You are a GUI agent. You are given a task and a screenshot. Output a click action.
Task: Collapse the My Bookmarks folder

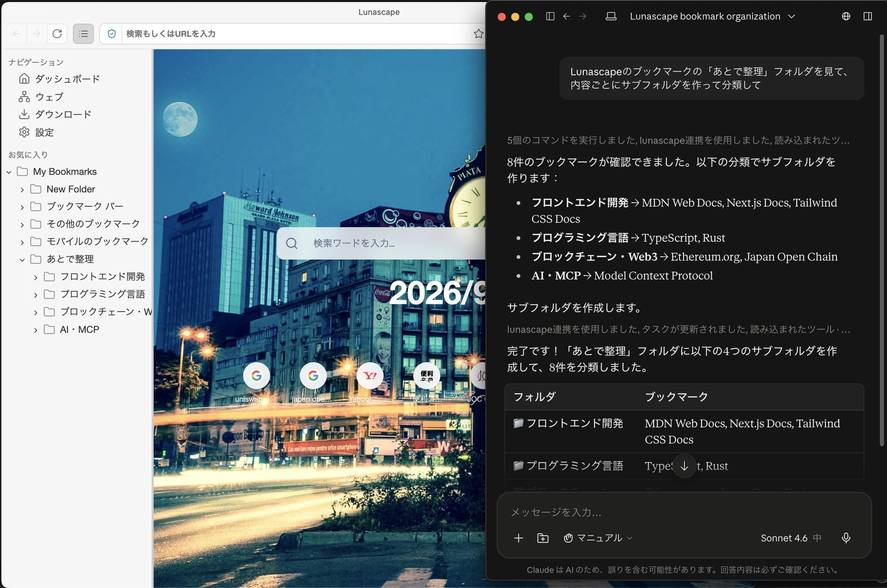[9, 172]
